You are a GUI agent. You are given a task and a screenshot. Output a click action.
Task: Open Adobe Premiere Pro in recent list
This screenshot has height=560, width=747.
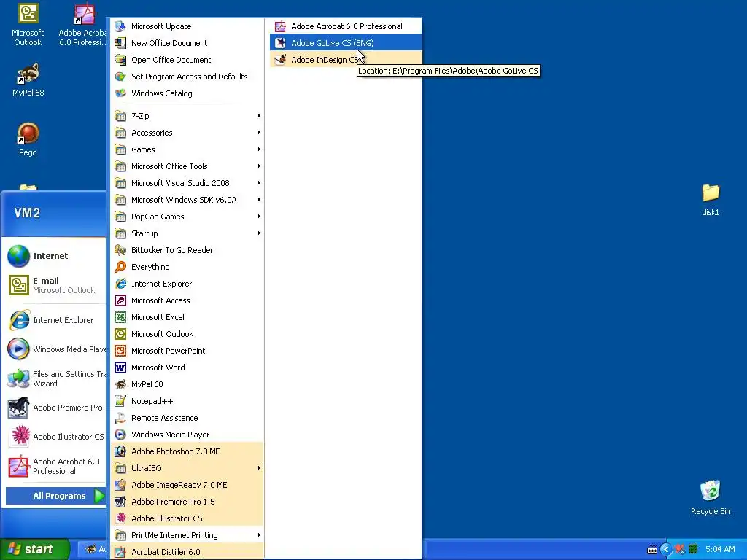point(55,408)
